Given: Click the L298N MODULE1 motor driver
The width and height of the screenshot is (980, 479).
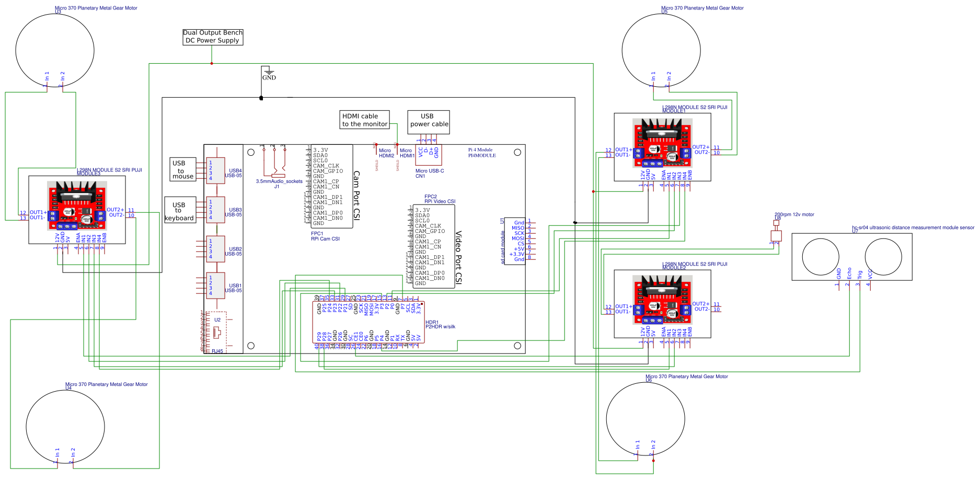Looking at the screenshot, I should coord(662,145).
